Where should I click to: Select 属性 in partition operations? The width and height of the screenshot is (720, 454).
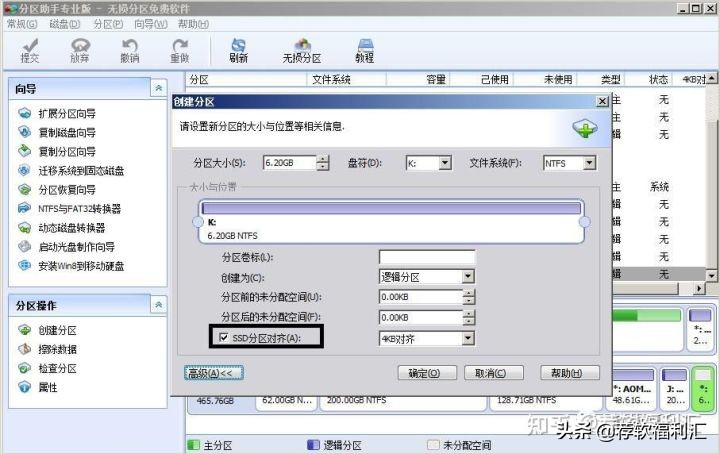tap(38, 387)
